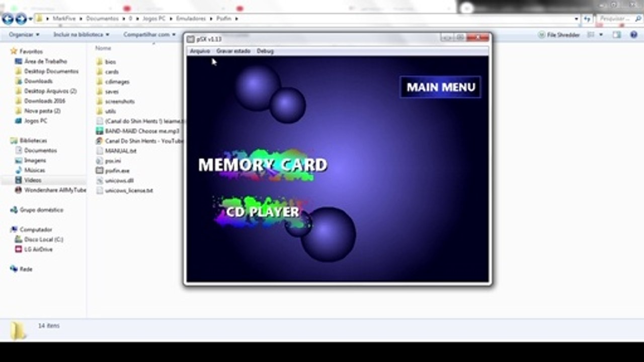Open Downloads in the navigation pane
The height and width of the screenshot is (362, 644).
(38, 81)
